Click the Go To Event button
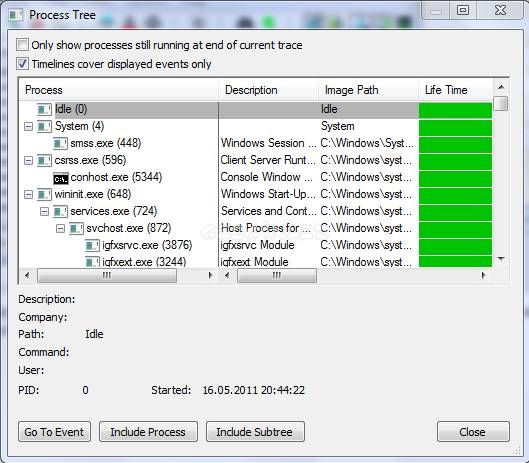 tap(54, 432)
